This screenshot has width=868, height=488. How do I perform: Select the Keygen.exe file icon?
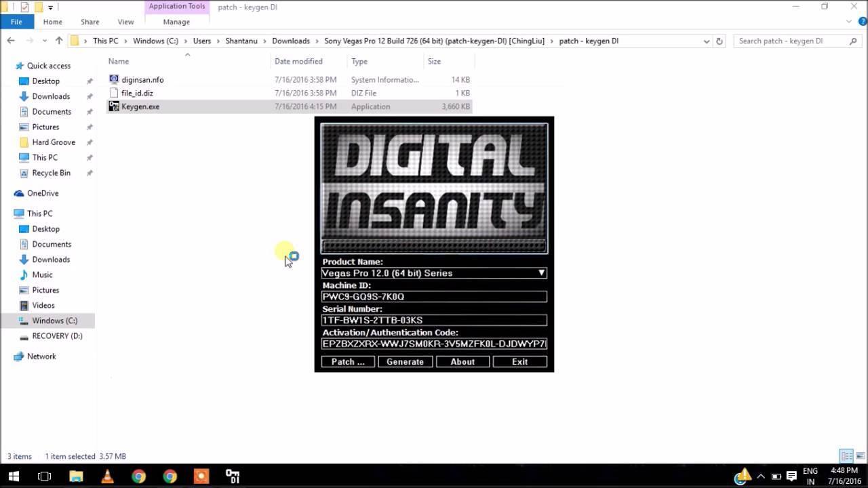click(113, 106)
